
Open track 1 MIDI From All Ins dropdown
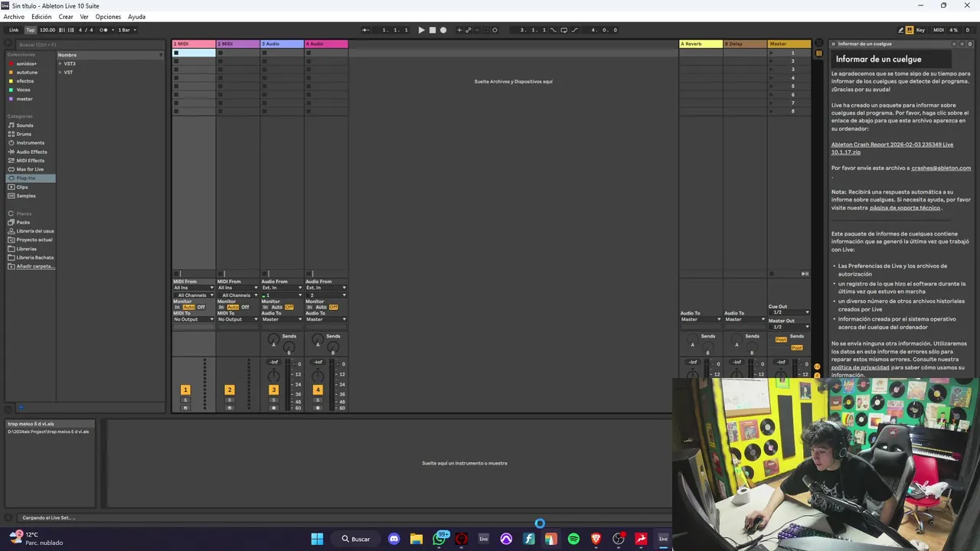pyautogui.click(x=194, y=288)
